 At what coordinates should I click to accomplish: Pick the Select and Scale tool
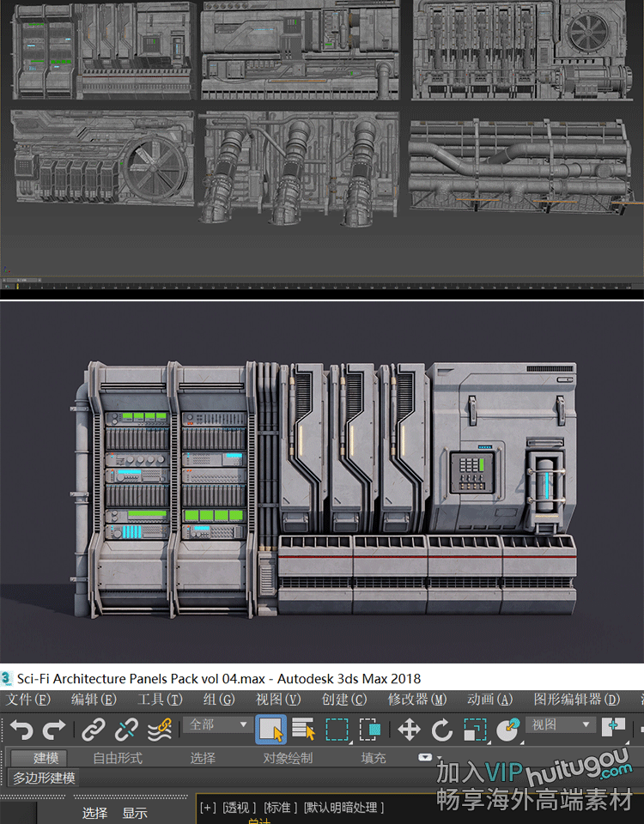(474, 730)
